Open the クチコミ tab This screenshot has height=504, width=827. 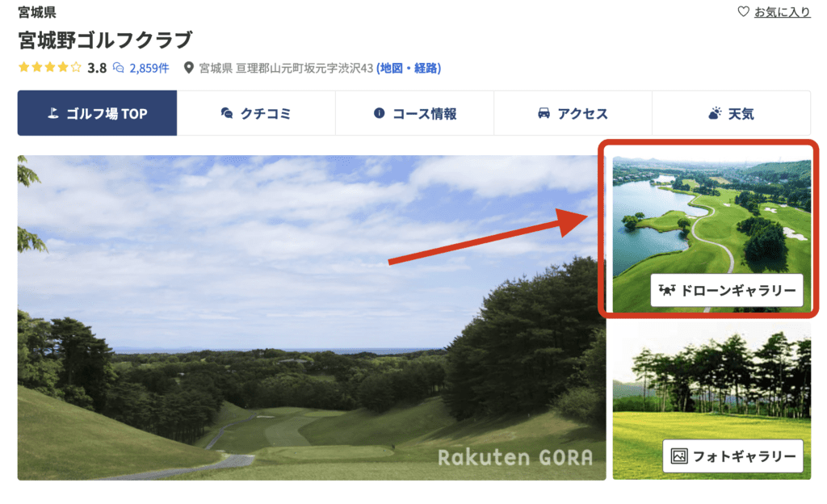256,113
